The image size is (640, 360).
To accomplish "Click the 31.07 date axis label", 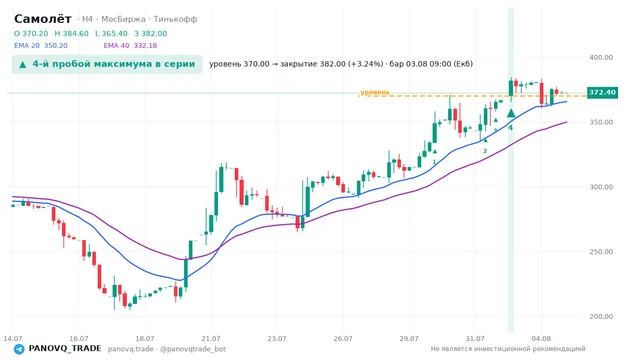I will tap(475, 339).
